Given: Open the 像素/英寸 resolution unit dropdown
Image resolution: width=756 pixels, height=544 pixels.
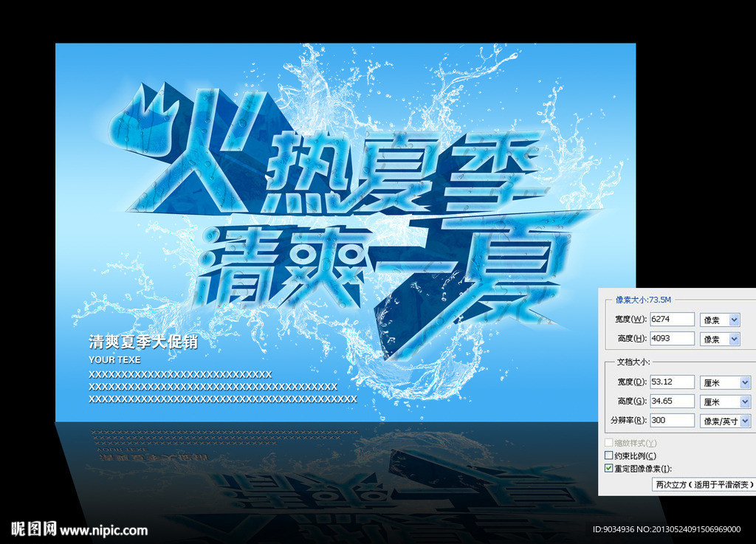Looking at the screenshot, I should (x=725, y=421).
